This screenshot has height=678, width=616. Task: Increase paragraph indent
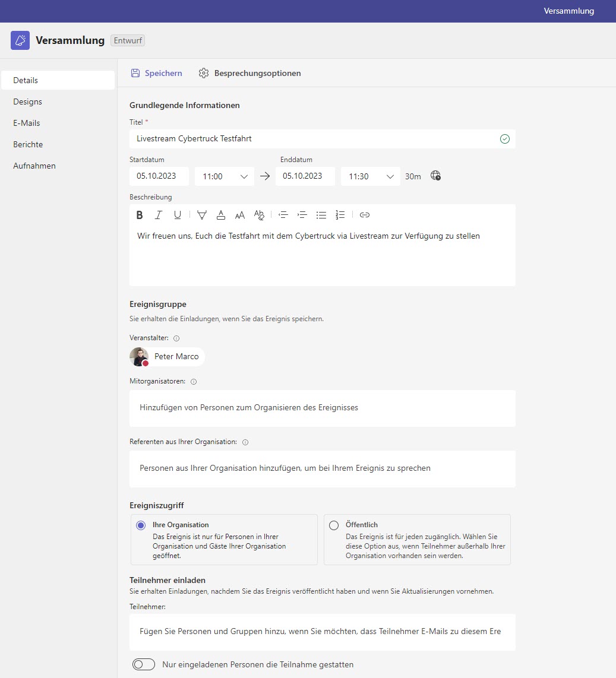(x=302, y=215)
